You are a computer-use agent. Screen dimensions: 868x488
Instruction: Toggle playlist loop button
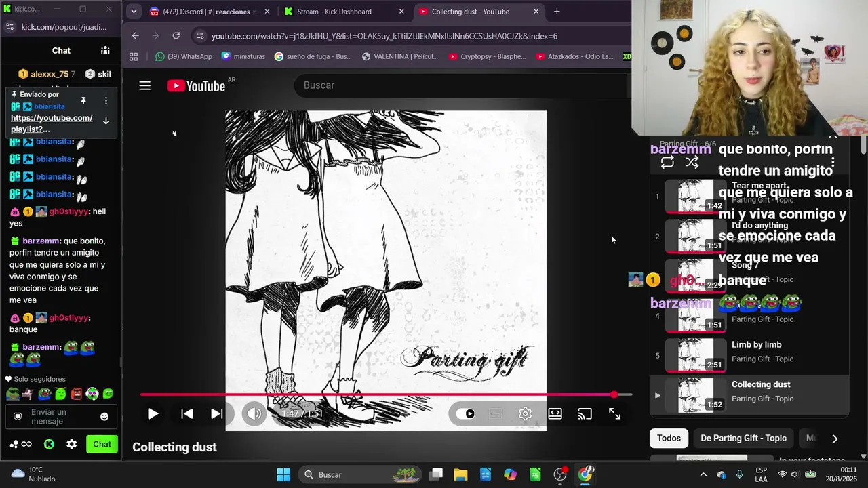coord(667,162)
